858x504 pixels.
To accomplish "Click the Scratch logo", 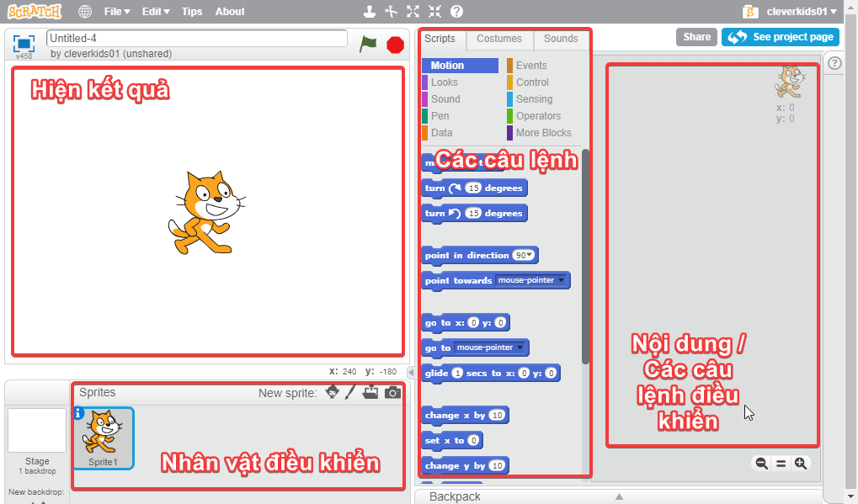I will pyautogui.click(x=35, y=11).
